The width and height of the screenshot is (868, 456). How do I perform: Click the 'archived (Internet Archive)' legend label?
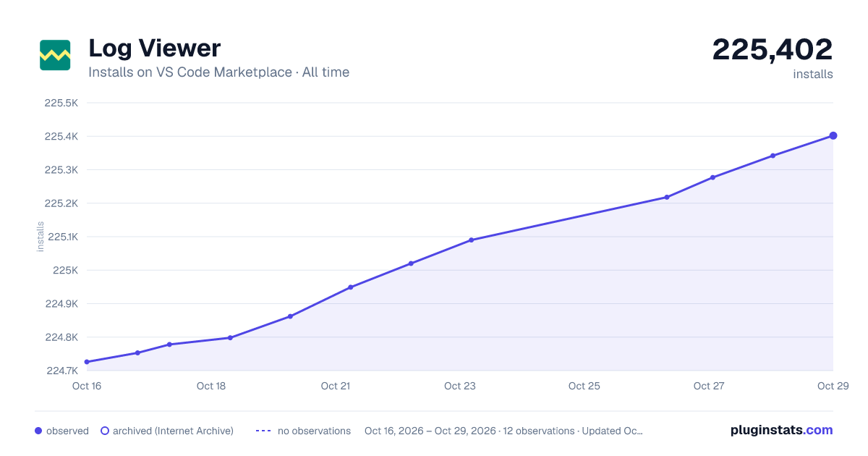point(173,431)
